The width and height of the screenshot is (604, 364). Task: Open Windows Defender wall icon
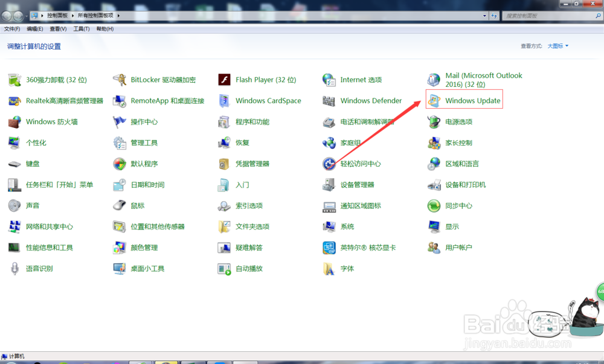pos(329,101)
